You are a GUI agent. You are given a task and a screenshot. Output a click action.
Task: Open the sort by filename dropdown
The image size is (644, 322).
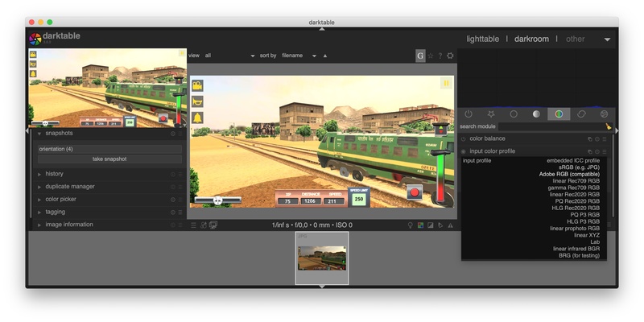point(299,56)
